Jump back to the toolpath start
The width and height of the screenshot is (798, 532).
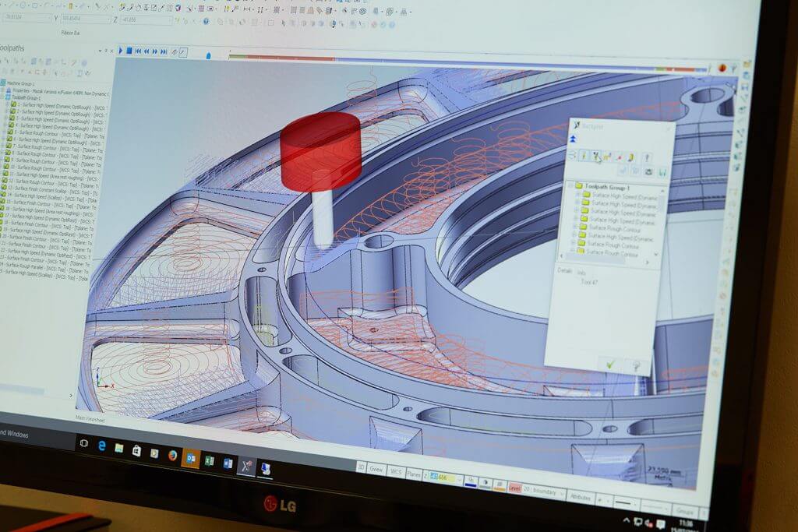pos(139,51)
